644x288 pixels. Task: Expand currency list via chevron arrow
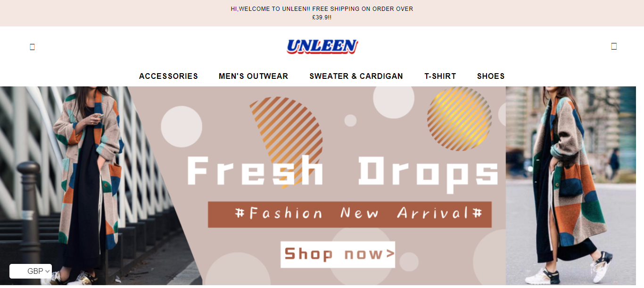click(x=48, y=271)
